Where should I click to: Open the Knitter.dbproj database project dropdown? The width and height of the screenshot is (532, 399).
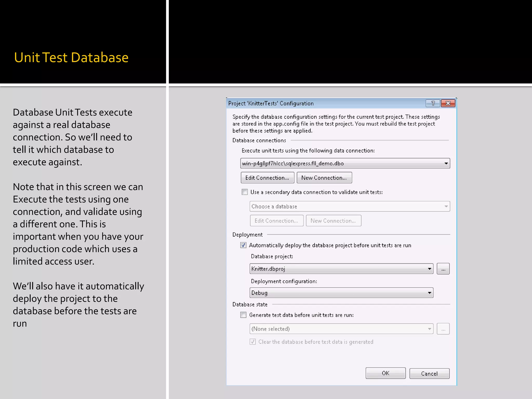tap(341, 269)
